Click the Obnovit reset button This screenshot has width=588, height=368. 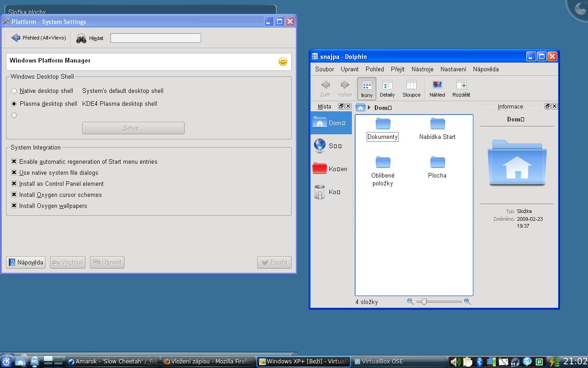[107, 263]
